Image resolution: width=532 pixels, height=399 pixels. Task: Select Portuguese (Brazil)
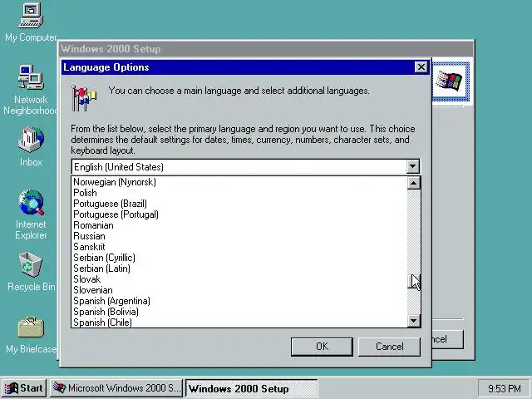click(239, 204)
